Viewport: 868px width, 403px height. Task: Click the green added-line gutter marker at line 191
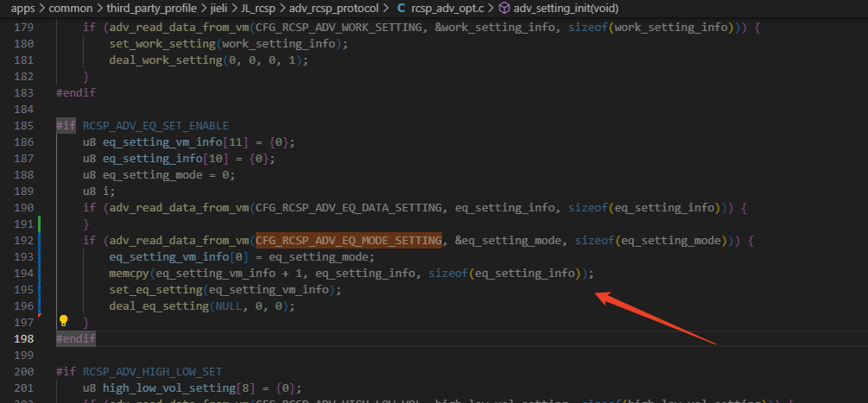pyautogui.click(x=40, y=224)
